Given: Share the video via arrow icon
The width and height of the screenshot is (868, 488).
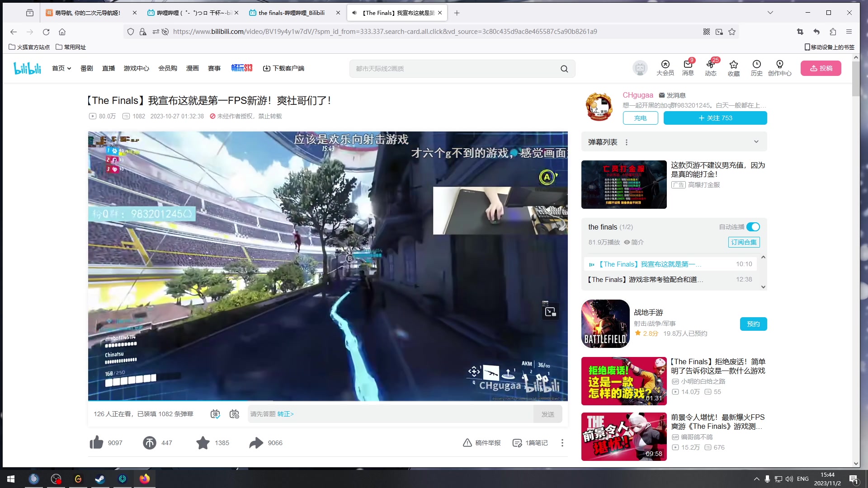Looking at the screenshot, I should tap(256, 443).
